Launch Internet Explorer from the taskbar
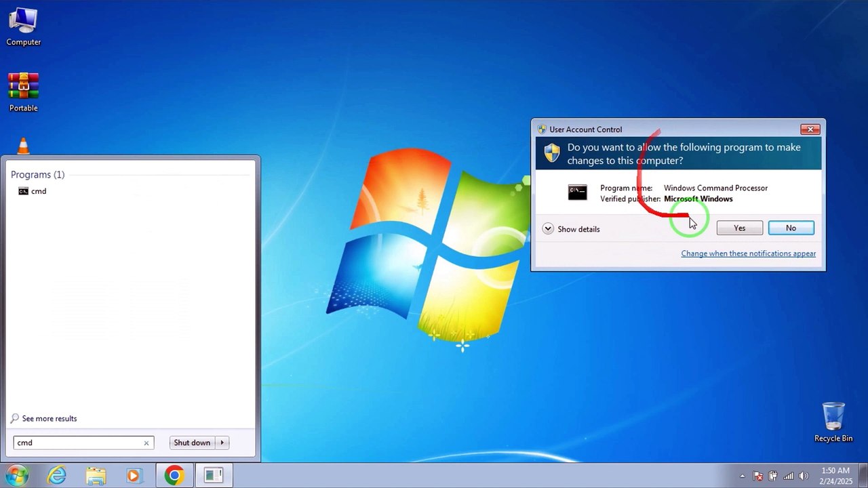The width and height of the screenshot is (868, 488). tap(57, 476)
